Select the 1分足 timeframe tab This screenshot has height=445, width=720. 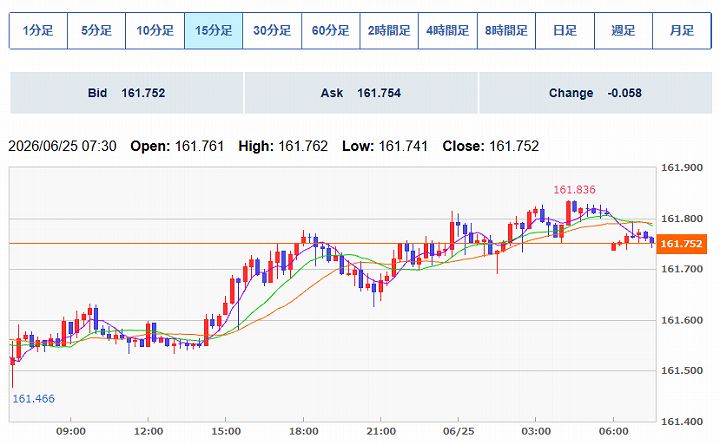pos(38,31)
